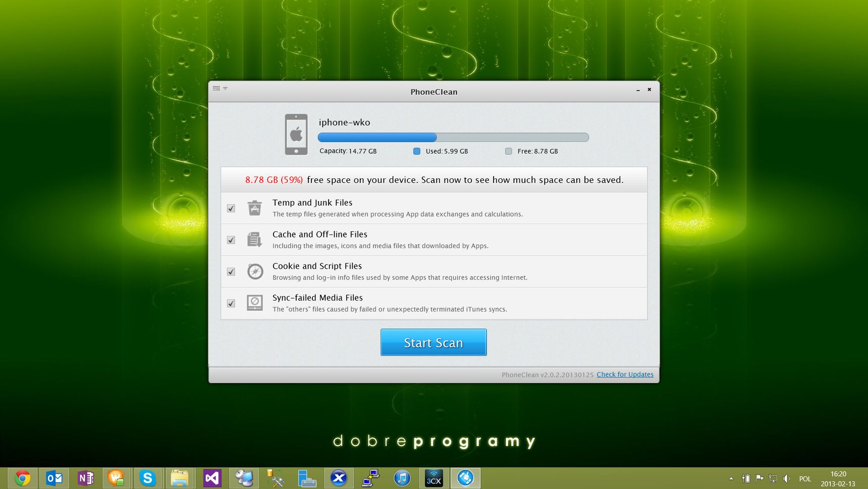Image resolution: width=868 pixels, height=489 pixels.
Task: Close the PhoneClean window
Action: pyautogui.click(x=649, y=89)
